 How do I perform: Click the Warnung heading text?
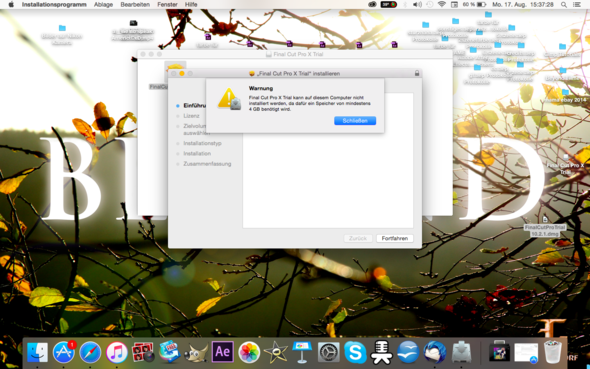point(261,88)
